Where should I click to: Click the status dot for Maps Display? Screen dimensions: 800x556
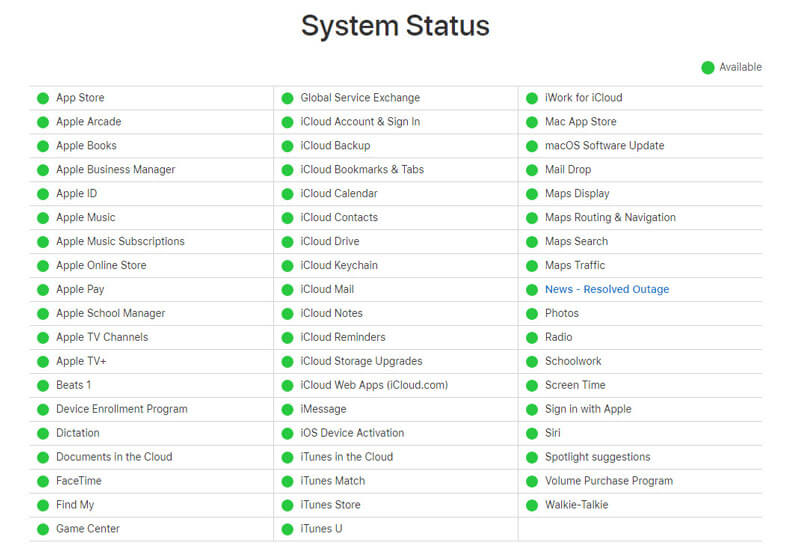(532, 194)
